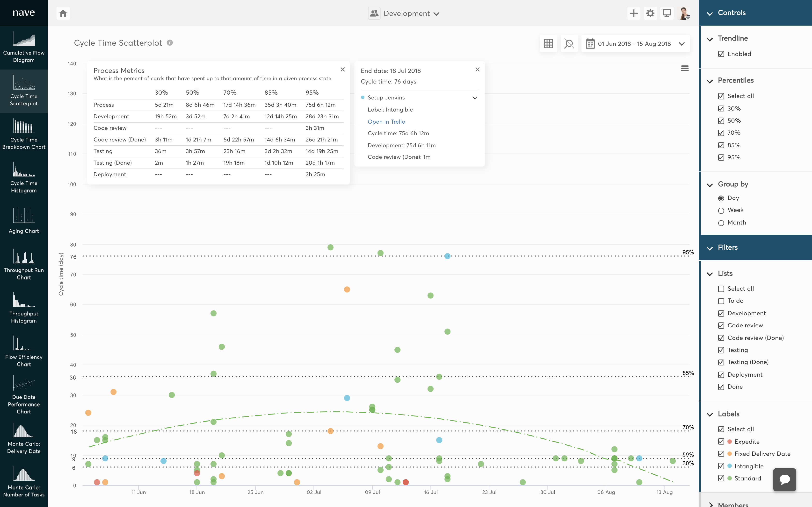Screen dimensions: 812x507
Task: Close the Process Metrics popup
Action: tap(343, 70)
